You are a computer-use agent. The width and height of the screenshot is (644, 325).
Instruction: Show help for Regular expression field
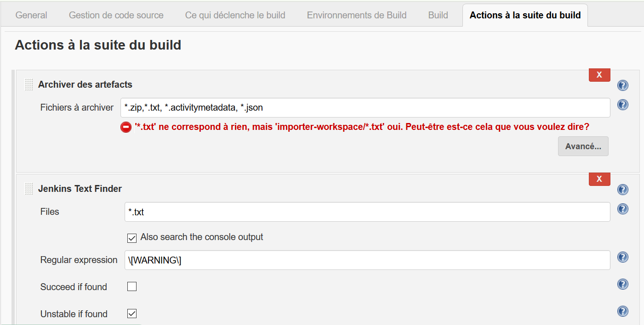pos(622,257)
